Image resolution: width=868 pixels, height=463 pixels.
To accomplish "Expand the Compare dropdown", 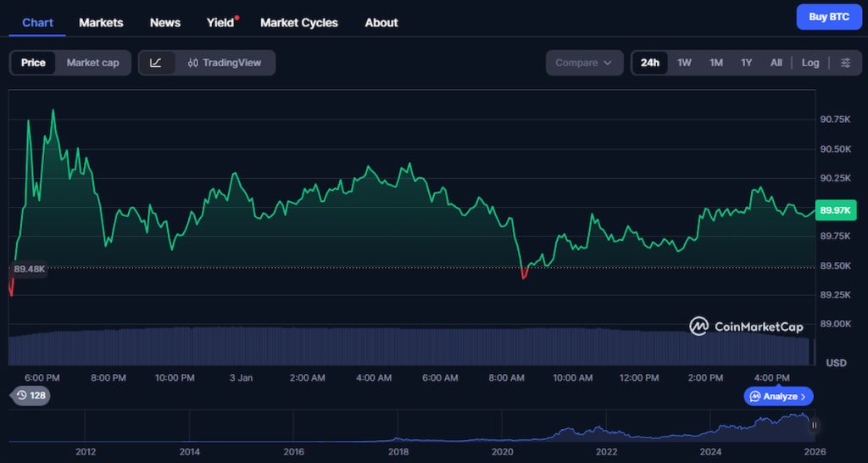I will tap(584, 63).
